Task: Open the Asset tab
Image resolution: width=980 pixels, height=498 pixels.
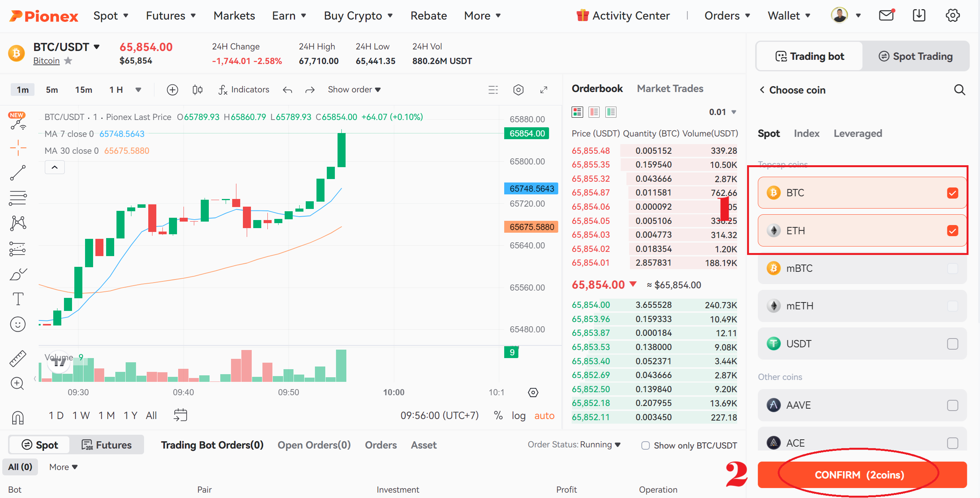Action: (x=424, y=445)
